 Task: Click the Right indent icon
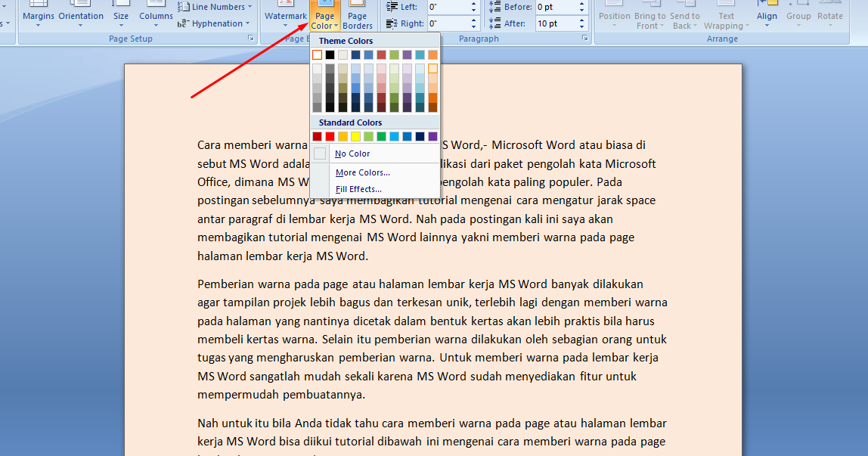[x=392, y=23]
